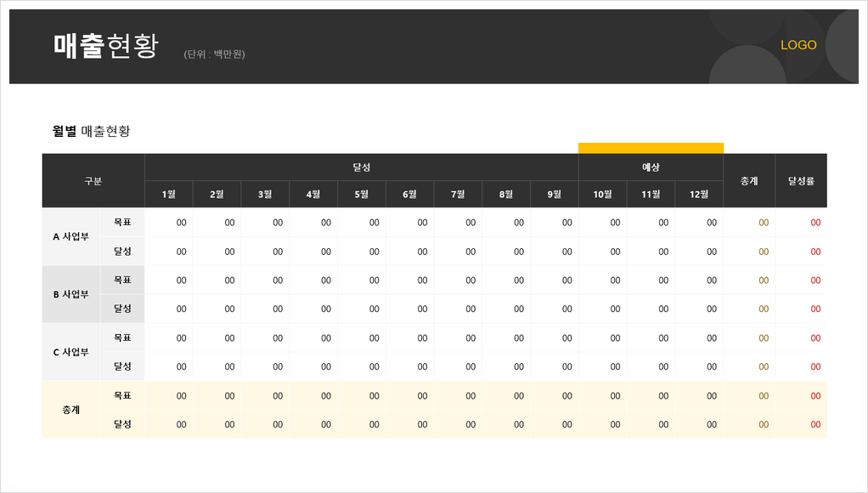This screenshot has width=868, height=493.
Task: Select B 사업부 목표 value for 3월
Action: click(278, 280)
